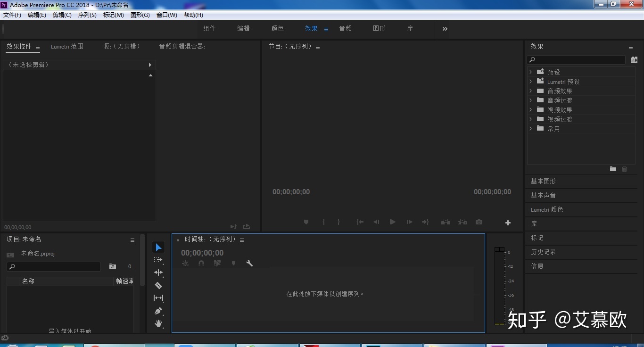
Task: Open the 项目 panel hamburger menu
Action: [132, 240]
